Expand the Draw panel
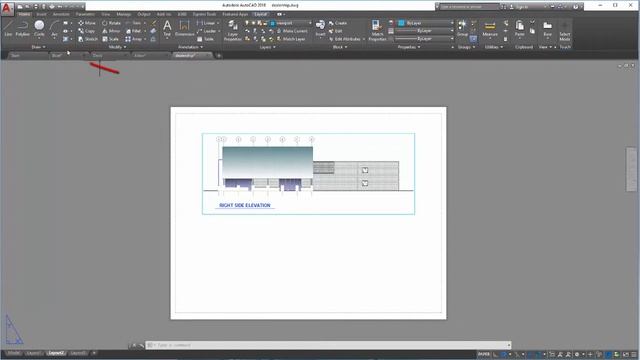This screenshot has width=640, height=360. (x=38, y=47)
